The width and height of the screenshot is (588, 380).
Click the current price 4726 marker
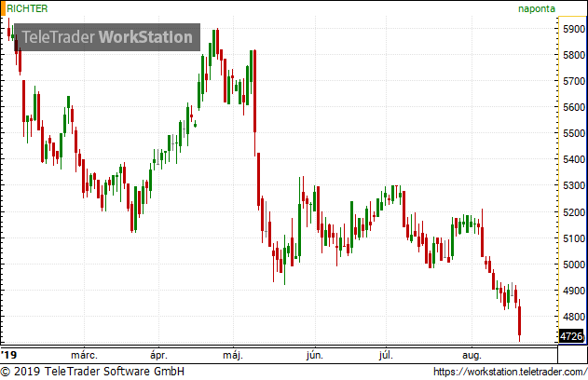[x=571, y=336]
